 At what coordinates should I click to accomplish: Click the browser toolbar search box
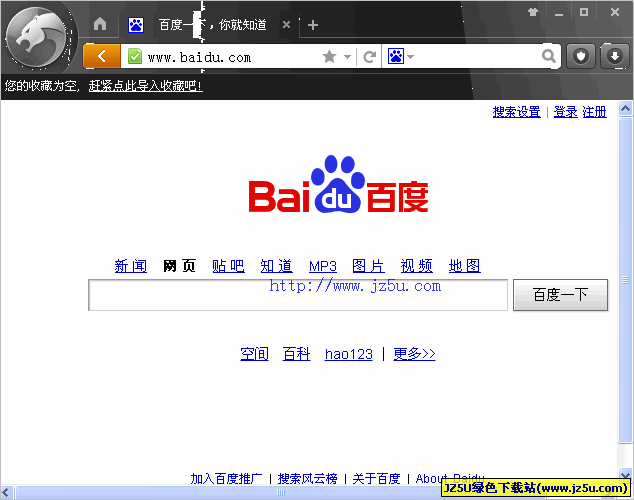pyautogui.click(x=477, y=56)
